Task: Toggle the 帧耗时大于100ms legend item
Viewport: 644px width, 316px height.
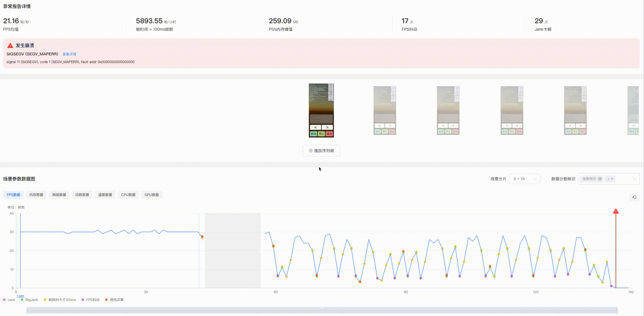Action: 60,300
